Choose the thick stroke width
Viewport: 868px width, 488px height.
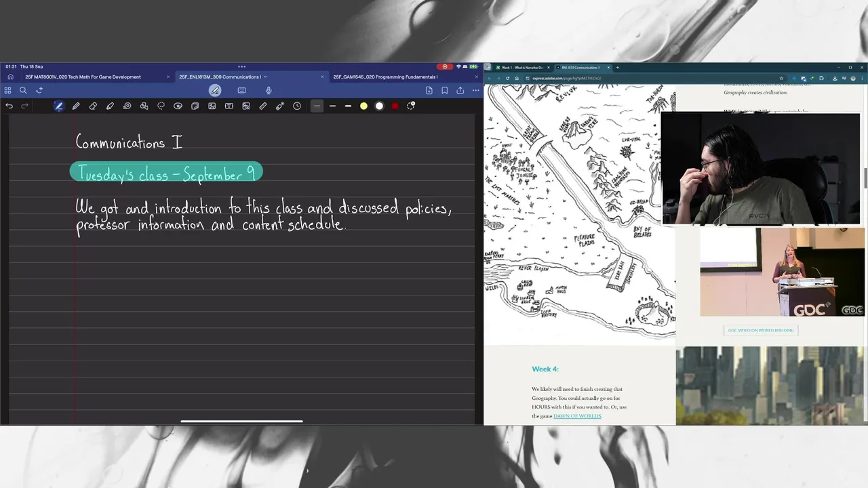pyautogui.click(x=348, y=106)
